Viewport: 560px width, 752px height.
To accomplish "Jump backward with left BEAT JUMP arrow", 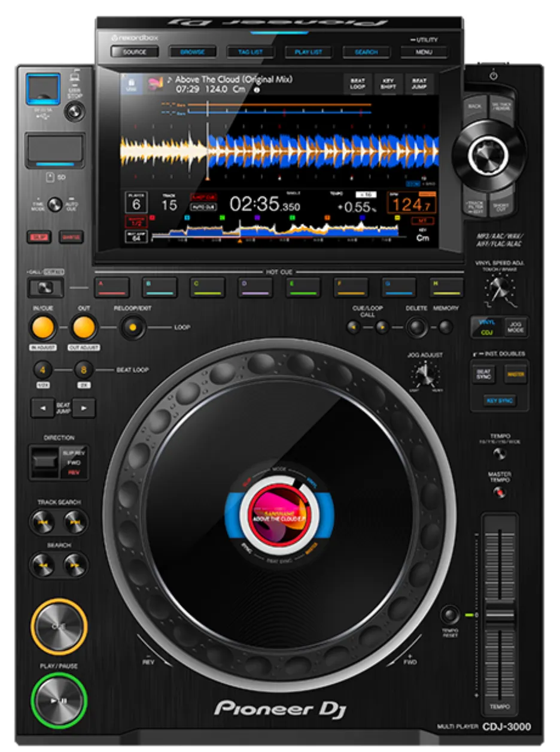I will [x=43, y=409].
